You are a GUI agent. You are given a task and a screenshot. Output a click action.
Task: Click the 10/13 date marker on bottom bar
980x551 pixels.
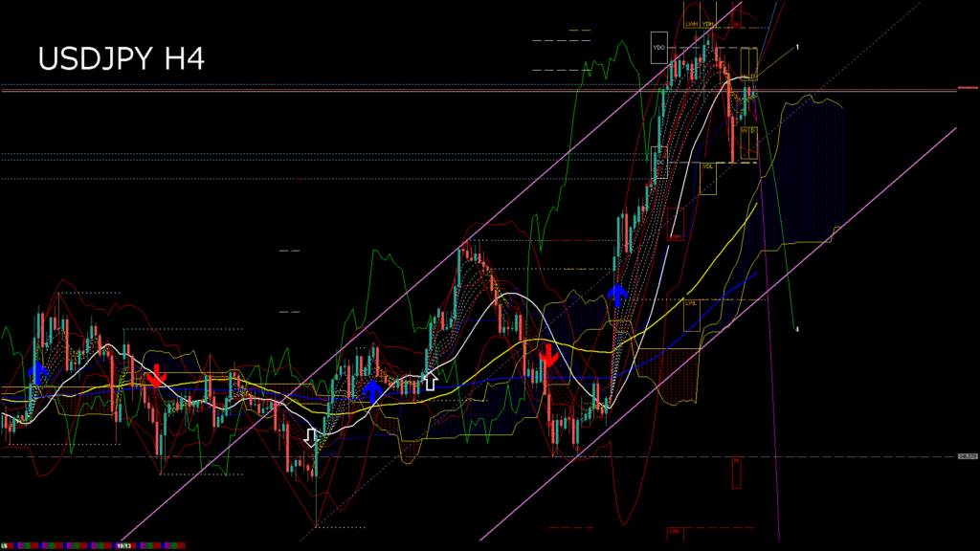point(123,545)
